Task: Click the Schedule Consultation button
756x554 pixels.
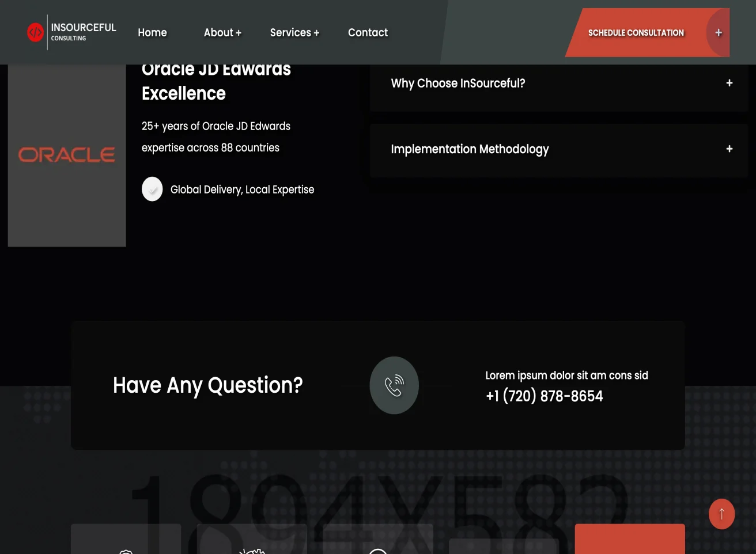Action: (x=636, y=33)
